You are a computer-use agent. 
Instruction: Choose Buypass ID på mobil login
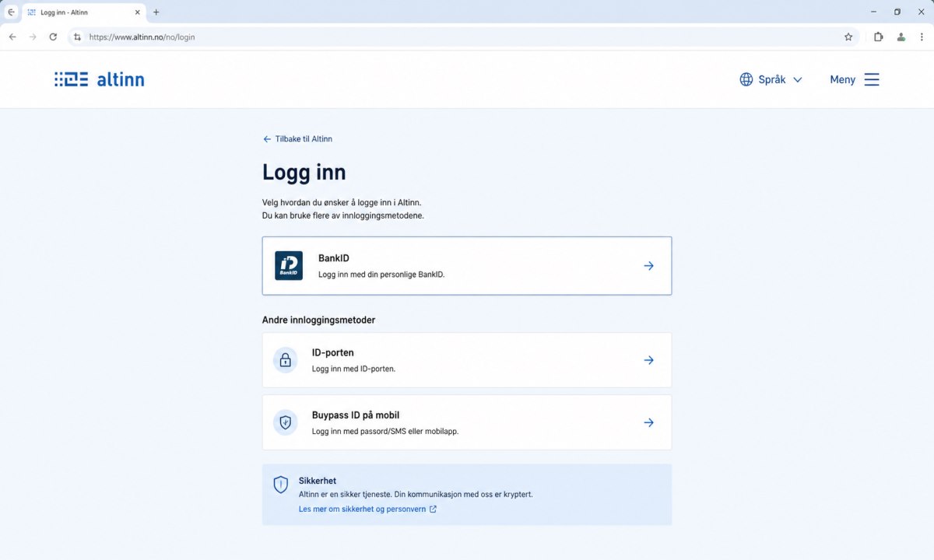tap(467, 422)
